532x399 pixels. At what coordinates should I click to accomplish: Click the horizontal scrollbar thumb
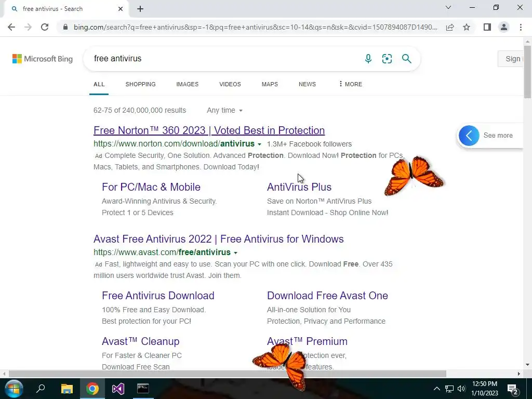pos(228,374)
